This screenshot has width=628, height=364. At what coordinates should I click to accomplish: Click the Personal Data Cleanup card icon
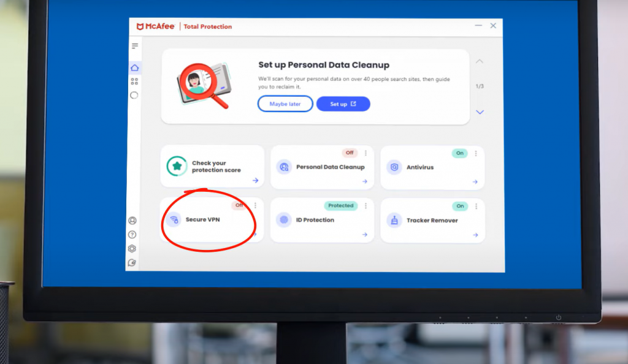(x=284, y=167)
